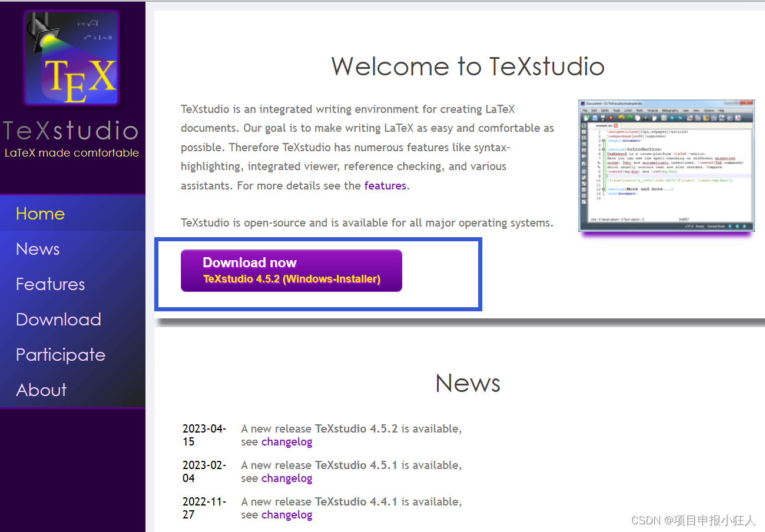Select the news date 2023-02-04
The image size is (765, 532).
coord(204,472)
